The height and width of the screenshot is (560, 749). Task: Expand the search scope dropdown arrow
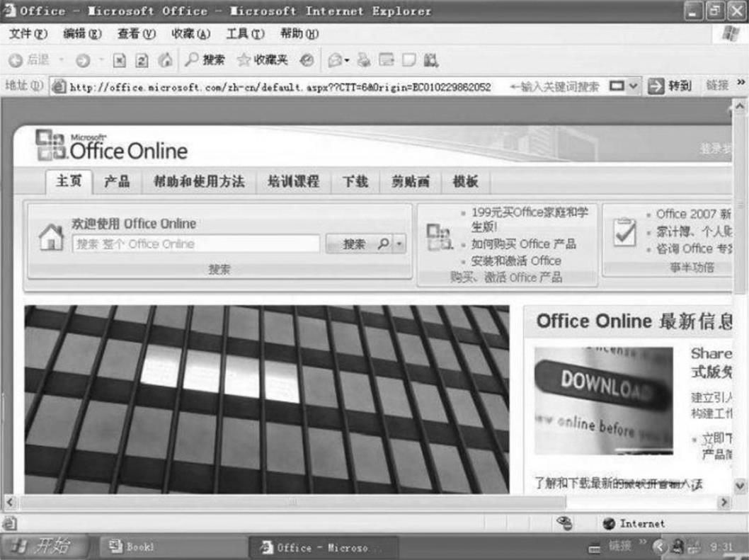click(x=399, y=244)
